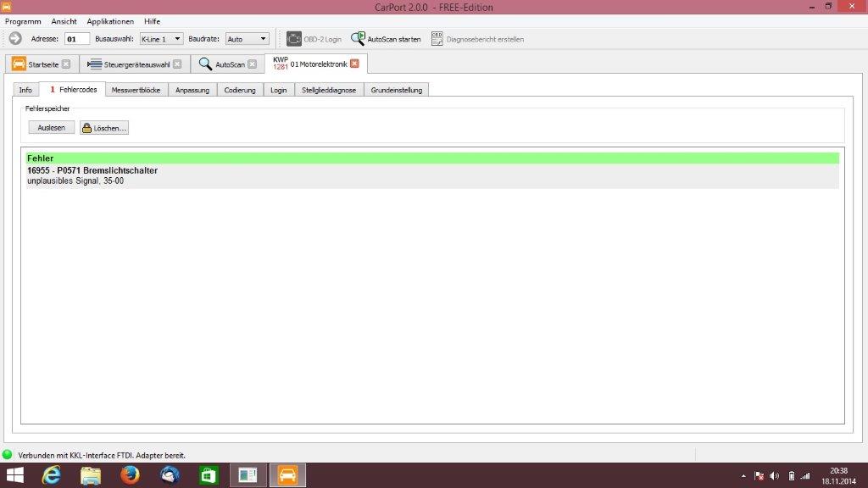The image size is (868, 488).
Task: Show hidden system tray icons
Action: point(743,476)
